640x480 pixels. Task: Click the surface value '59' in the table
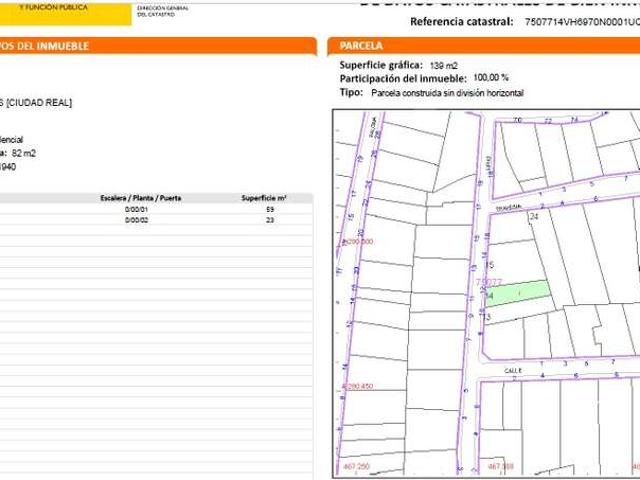pyautogui.click(x=270, y=209)
